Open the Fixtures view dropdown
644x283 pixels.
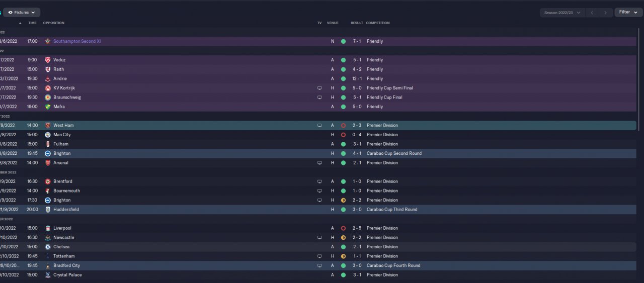22,12
